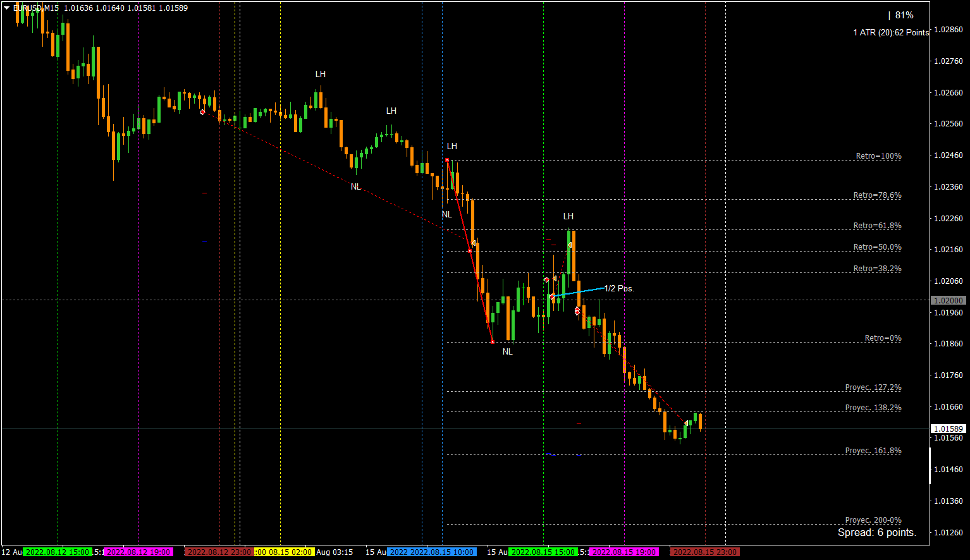Viewport: 970px width, 560px height.
Task: Click the NL label below the Retro=0% swing low
Action: coord(508,351)
